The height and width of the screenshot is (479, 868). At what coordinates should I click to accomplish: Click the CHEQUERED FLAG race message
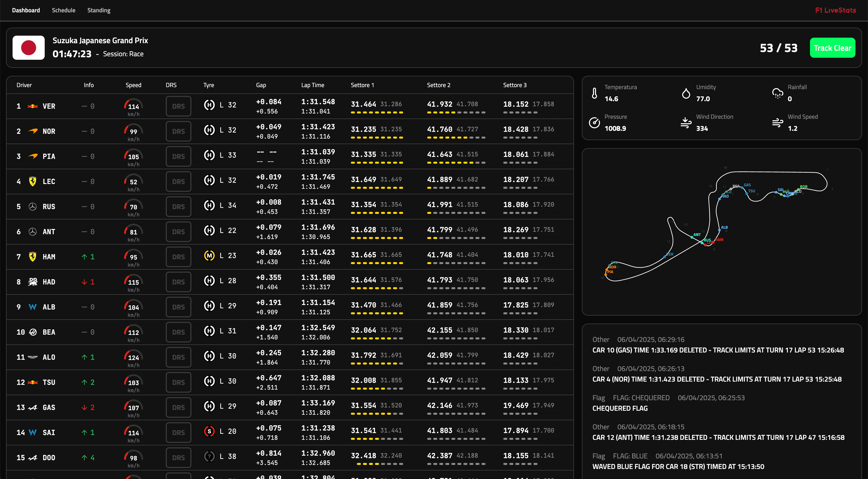(620, 408)
